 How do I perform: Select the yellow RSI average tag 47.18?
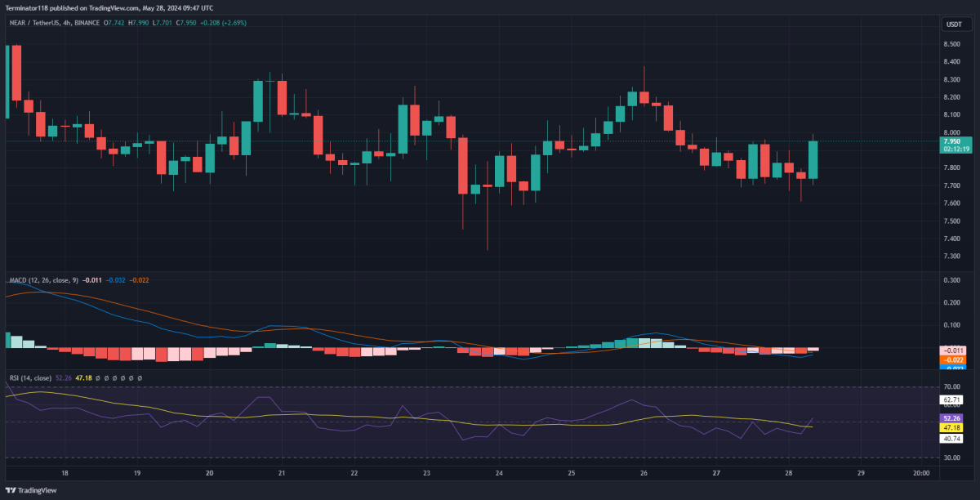(x=953, y=427)
